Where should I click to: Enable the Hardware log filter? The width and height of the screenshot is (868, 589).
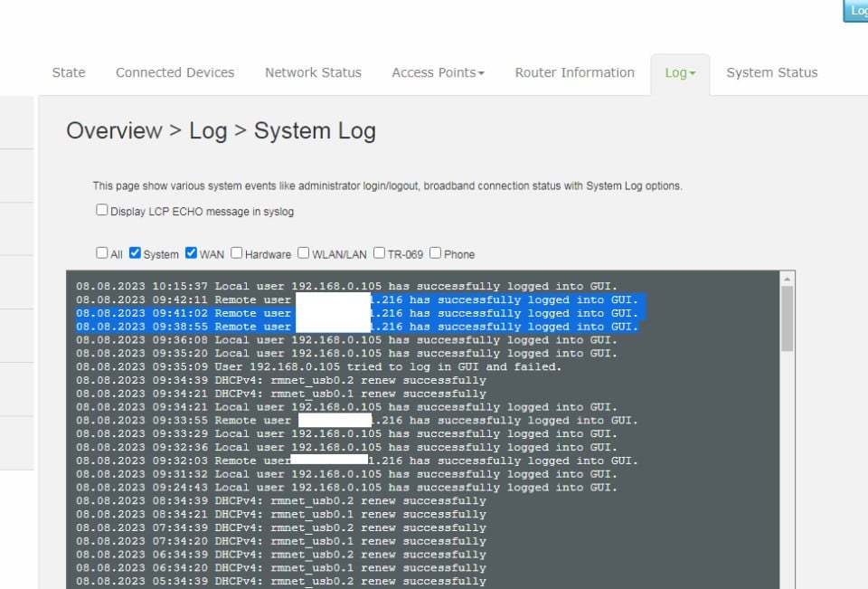[236, 253]
